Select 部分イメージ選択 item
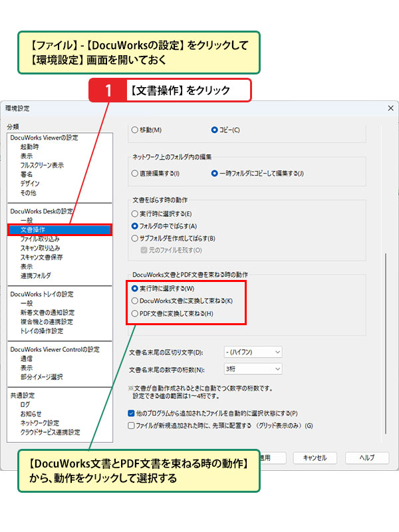The width and height of the screenshot is (399, 532). 41,376
